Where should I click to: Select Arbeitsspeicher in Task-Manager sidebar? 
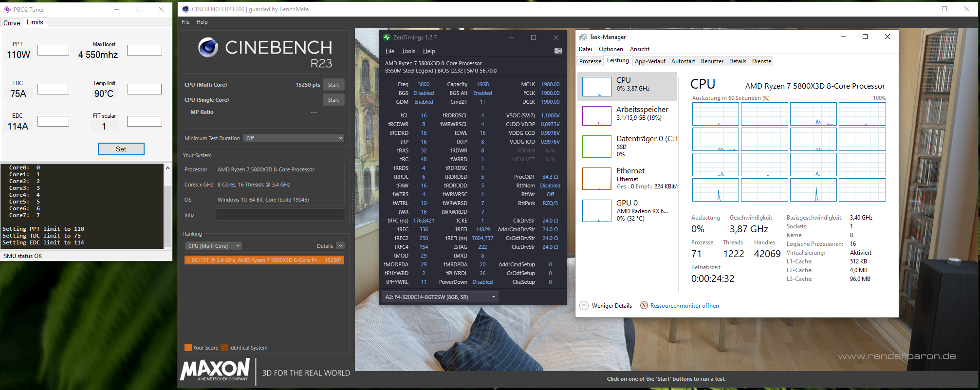coord(628,115)
